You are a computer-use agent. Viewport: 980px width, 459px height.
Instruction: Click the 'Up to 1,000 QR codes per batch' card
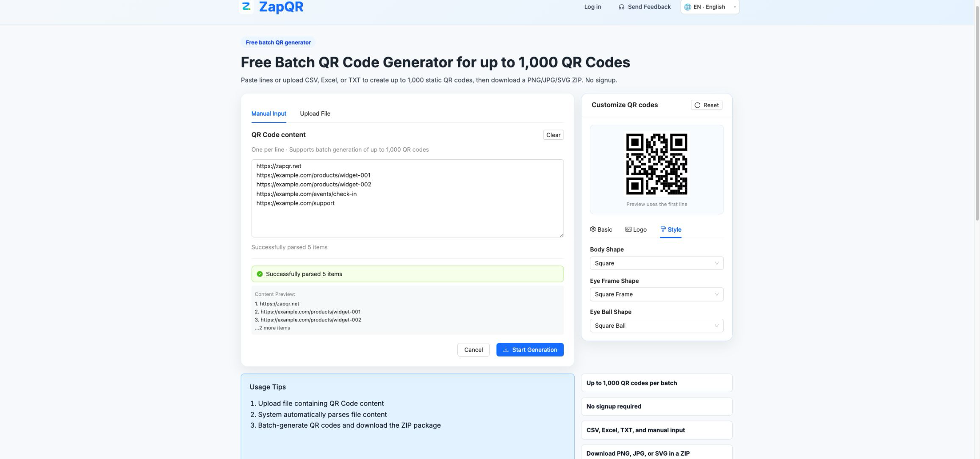(656, 383)
